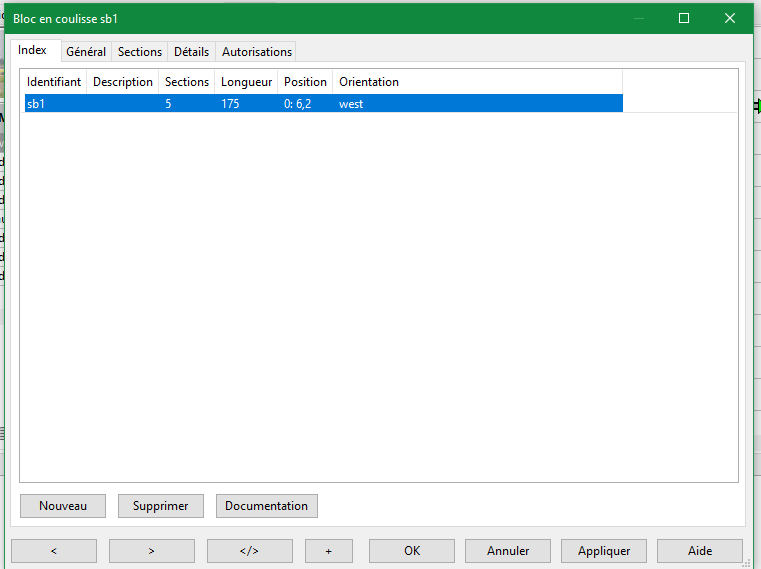Go to previous entry with < button

click(54, 551)
